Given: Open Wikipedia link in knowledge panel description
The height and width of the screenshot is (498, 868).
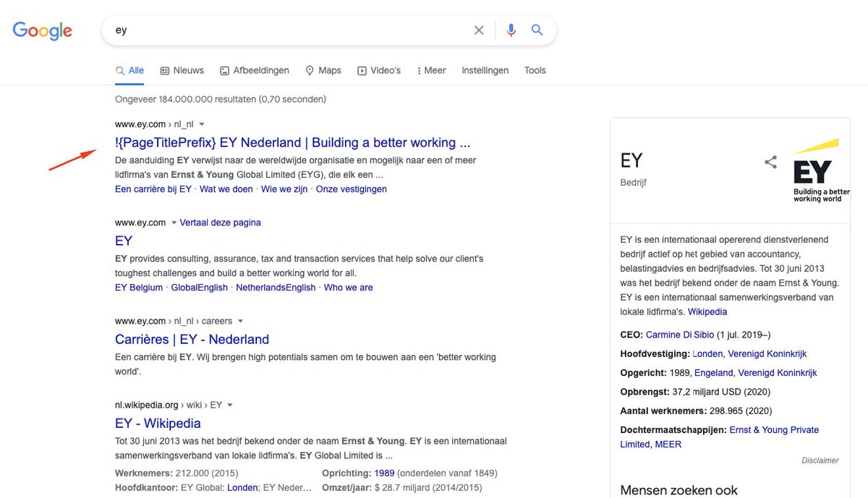Looking at the screenshot, I should (x=707, y=312).
